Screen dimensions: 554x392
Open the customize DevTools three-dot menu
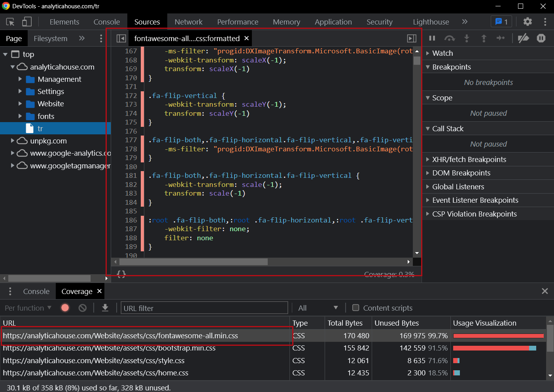tap(545, 22)
